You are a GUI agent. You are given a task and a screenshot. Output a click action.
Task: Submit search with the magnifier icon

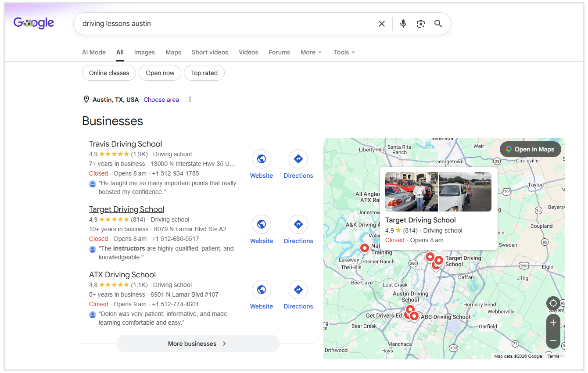pyautogui.click(x=438, y=24)
